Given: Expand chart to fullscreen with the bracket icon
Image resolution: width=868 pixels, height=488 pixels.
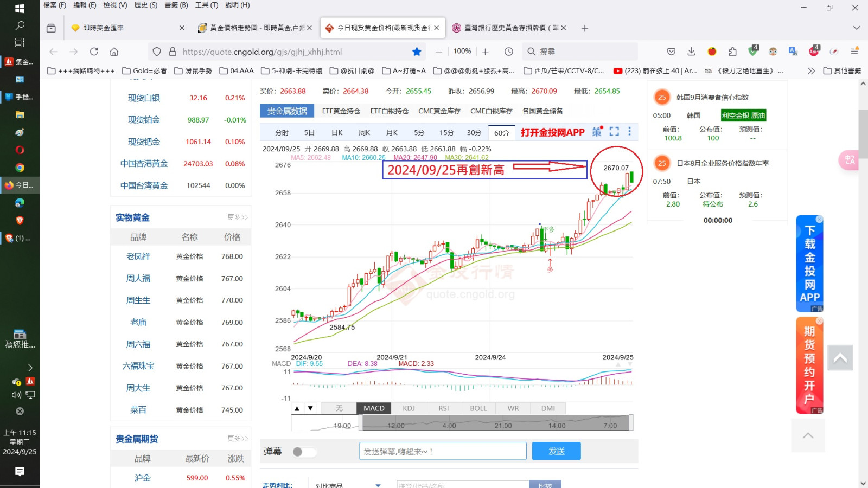Looking at the screenshot, I should pyautogui.click(x=614, y=131).
